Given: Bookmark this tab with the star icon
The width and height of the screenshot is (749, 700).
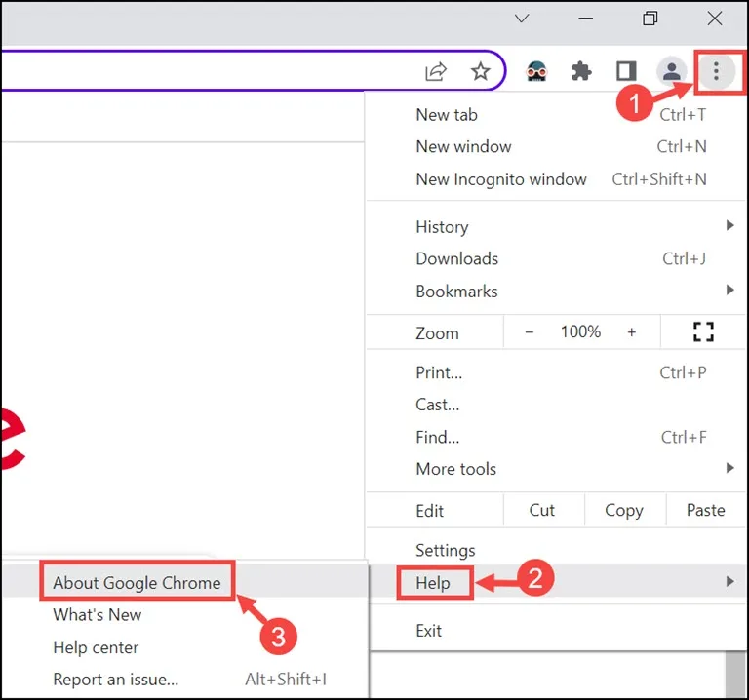Looking at the screenshot, I should pos(480,71).
